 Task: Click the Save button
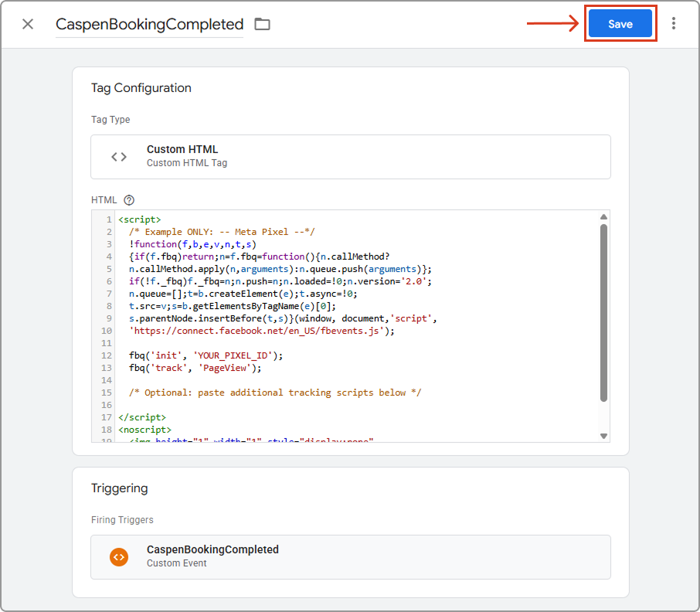[x=620, y=24]
